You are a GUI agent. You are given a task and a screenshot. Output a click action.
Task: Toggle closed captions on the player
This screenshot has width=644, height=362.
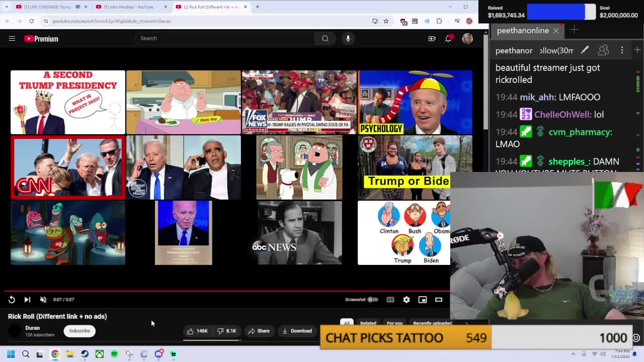[x=390, y=300]
